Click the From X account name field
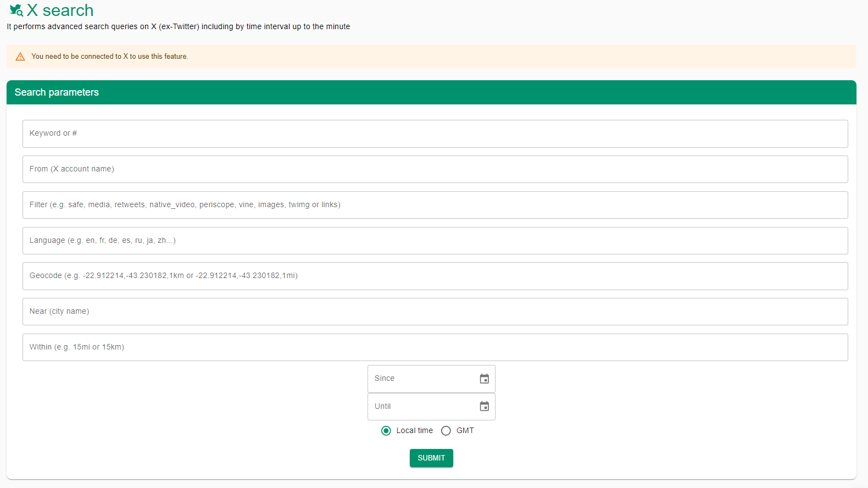The image size is (868, 488). (435, 169)
